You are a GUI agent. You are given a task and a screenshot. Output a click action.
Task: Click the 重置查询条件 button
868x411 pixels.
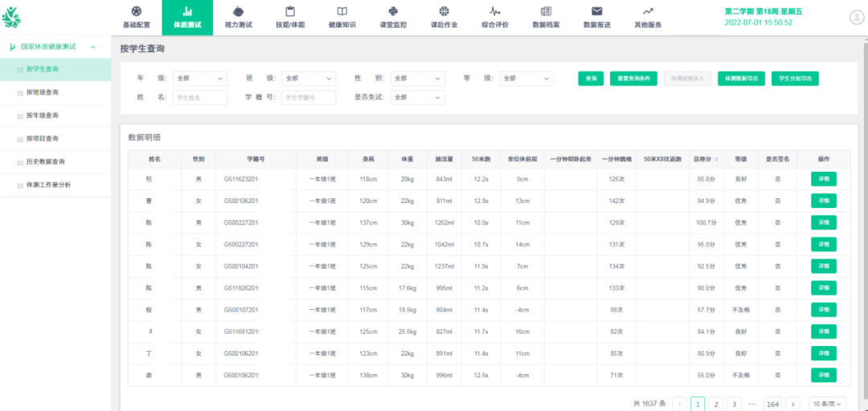coord(633,79)
